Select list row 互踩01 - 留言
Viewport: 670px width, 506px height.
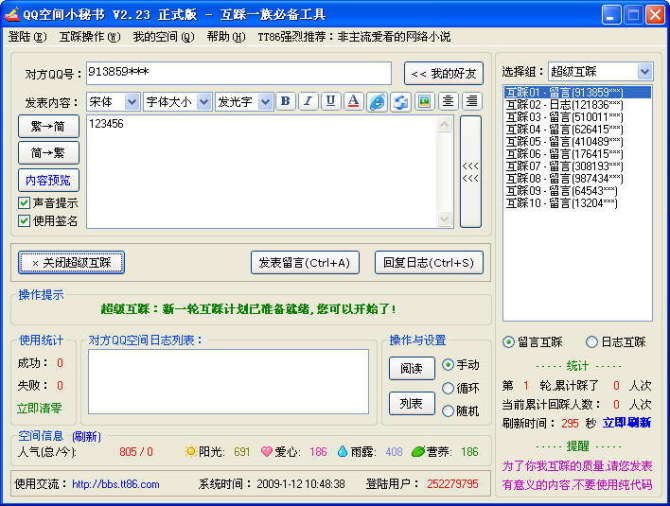click(x=577, y=92)
